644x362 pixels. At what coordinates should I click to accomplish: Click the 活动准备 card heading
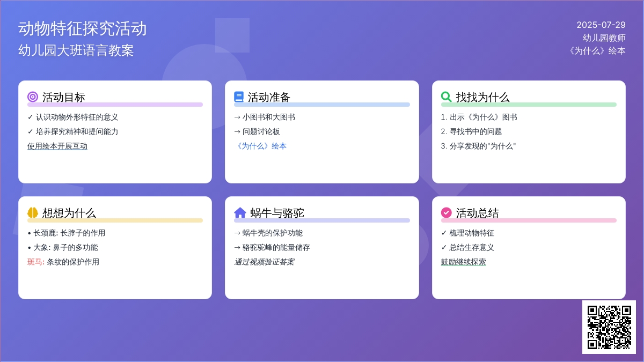coord(269,97)
